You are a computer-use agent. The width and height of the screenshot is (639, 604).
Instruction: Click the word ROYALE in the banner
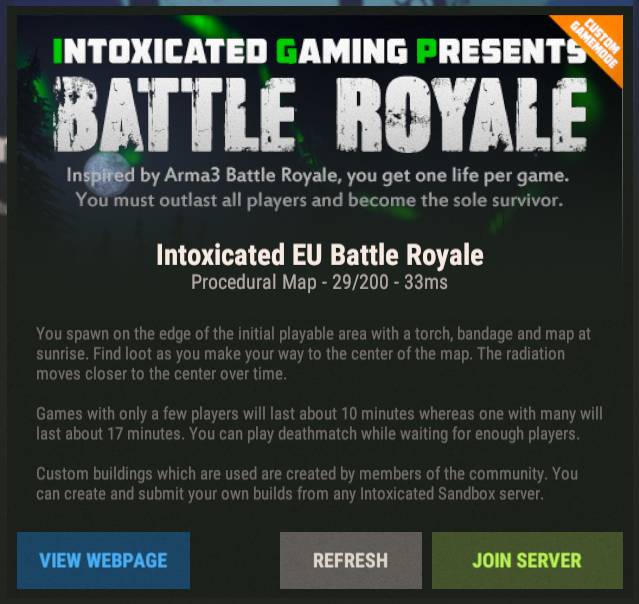(462, 115)
